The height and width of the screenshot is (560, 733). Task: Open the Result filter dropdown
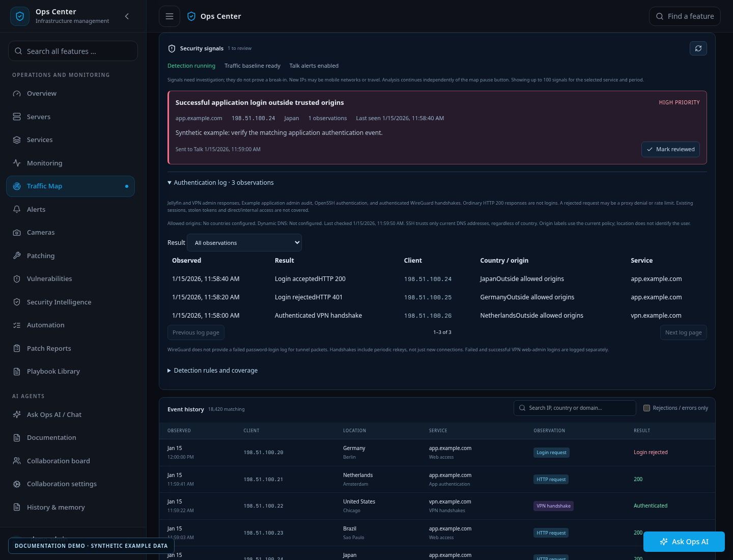pyautogui.click(x=244, y=243)
